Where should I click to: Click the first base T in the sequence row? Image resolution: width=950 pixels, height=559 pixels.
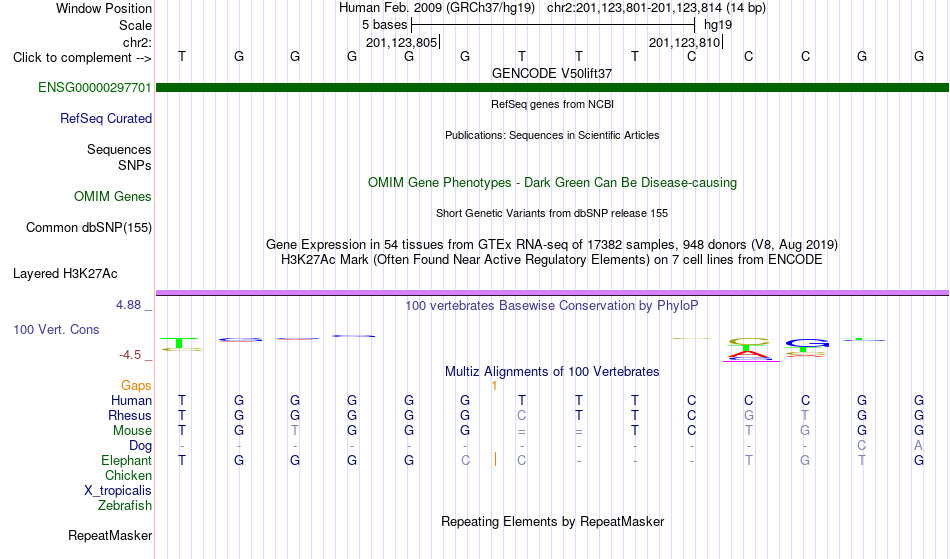[182, 56]
